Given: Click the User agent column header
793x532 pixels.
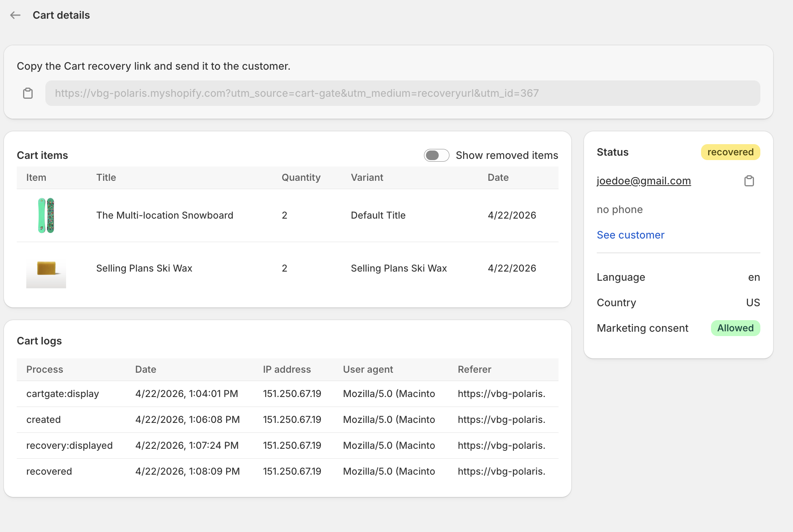Looking at the screenshot, I should coord(368,370).
